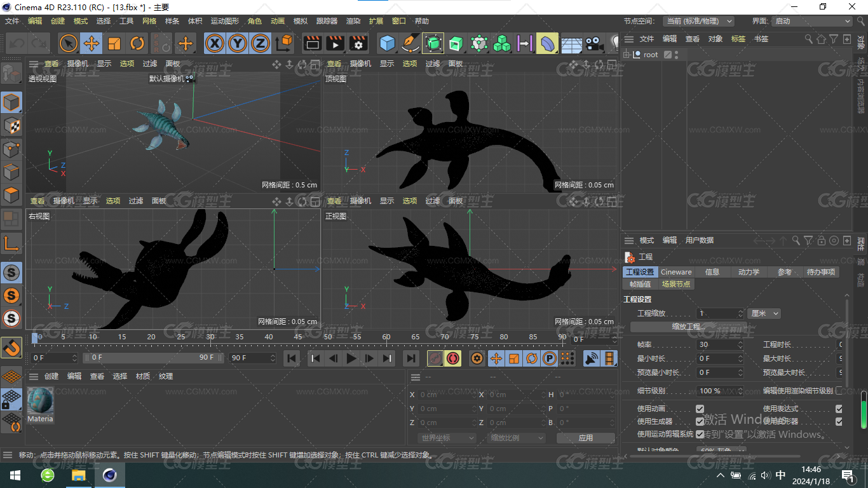
Task: Toggle 使用动画 checkbox
Action: pyautogui.click(x=700, y=409)
